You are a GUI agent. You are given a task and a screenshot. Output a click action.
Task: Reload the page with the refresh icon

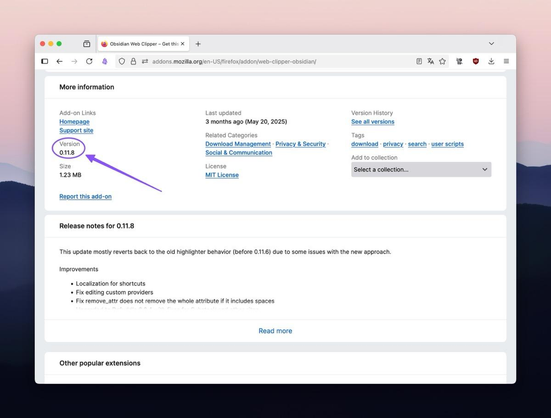coord(89,61)
